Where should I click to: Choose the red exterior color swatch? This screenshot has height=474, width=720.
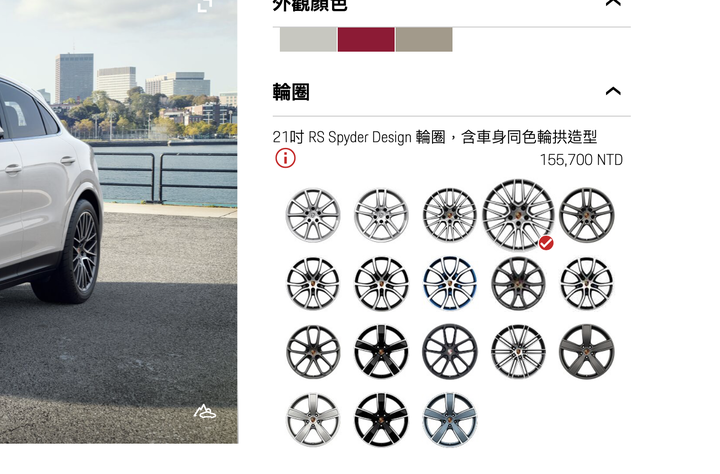click(366, 40)
